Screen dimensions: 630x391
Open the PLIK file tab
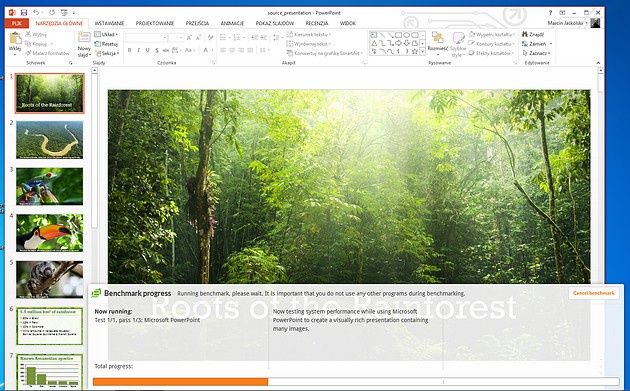(16, 23)
